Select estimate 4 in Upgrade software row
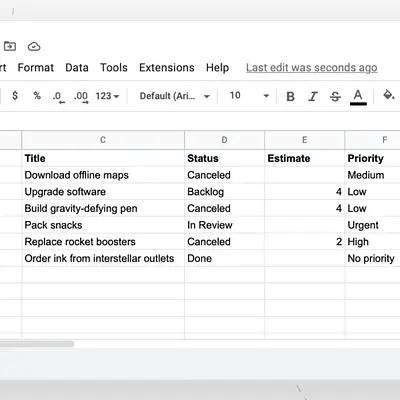The height and width of the screenshot is (400, 400). click(304, 192)
